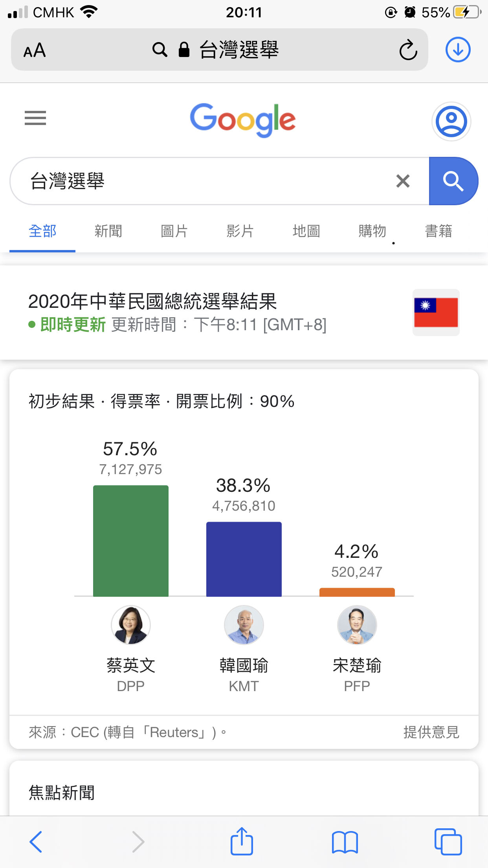Tap the blue KMT vote bar
Viewport: 488px width, 868px height.
pos(244,559)
